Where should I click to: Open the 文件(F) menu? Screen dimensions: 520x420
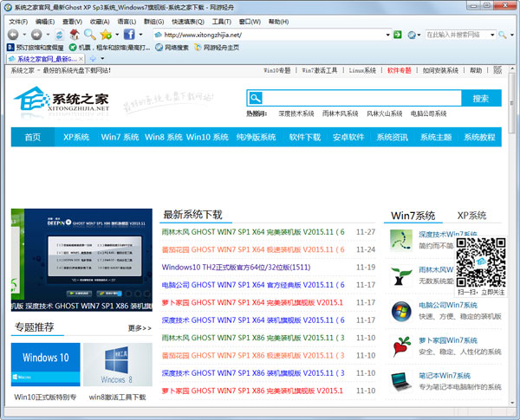[x=18, y=22]
